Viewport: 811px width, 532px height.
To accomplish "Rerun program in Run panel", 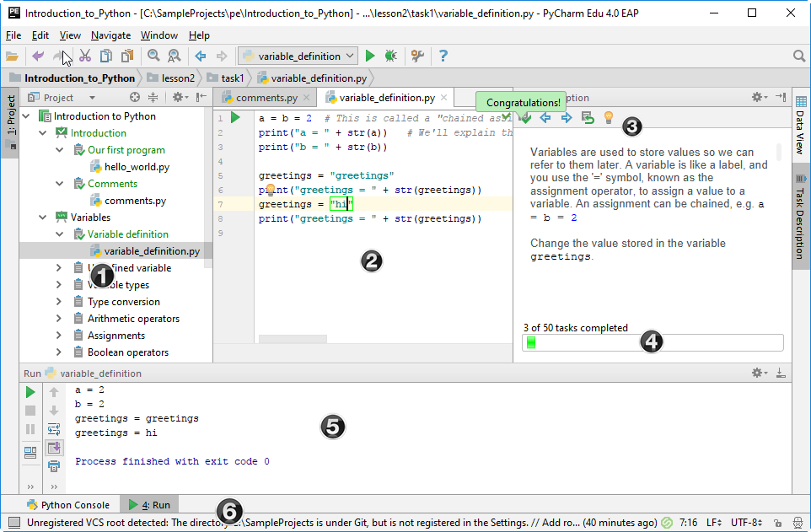I will point(30,392).
